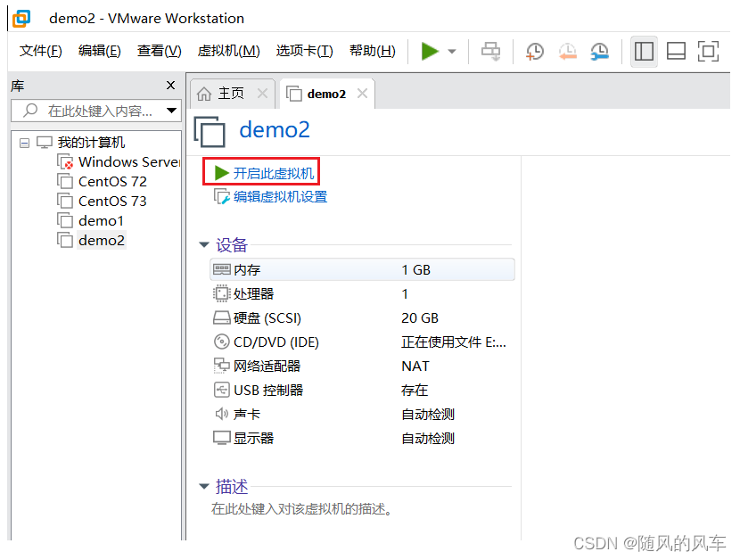
Task: Collapse the 设备 section
Action: point(204,244)
